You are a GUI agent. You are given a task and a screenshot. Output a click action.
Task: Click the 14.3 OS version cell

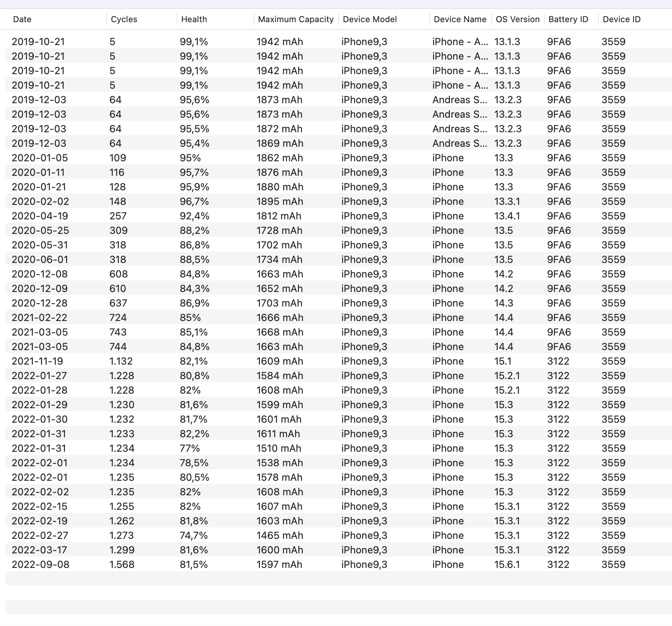pos(504,303)
